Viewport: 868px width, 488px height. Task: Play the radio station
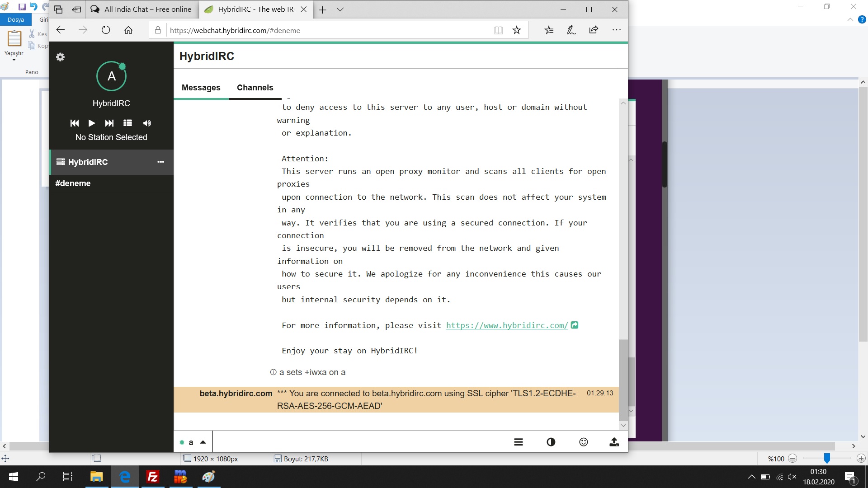pos(92,123)
